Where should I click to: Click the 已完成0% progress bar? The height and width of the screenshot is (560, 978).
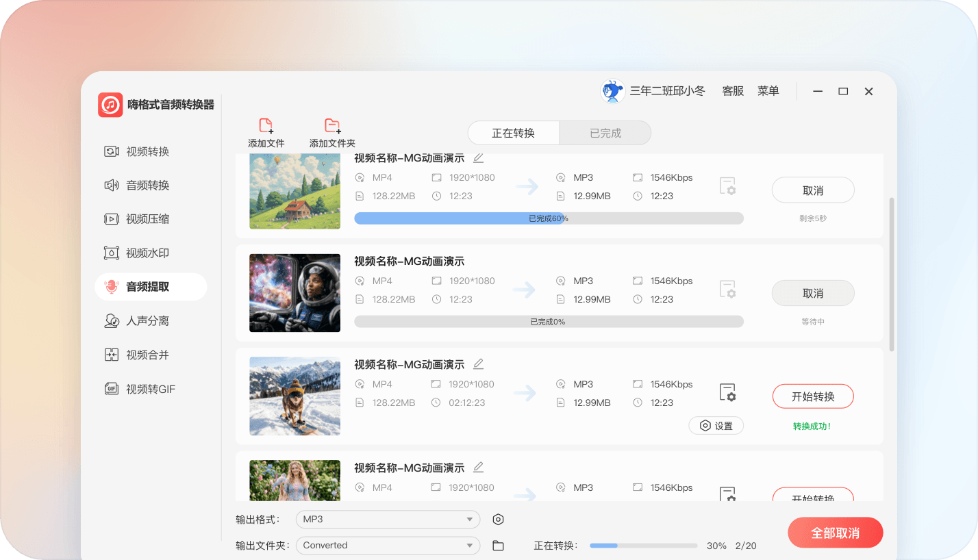click(549, 322)
